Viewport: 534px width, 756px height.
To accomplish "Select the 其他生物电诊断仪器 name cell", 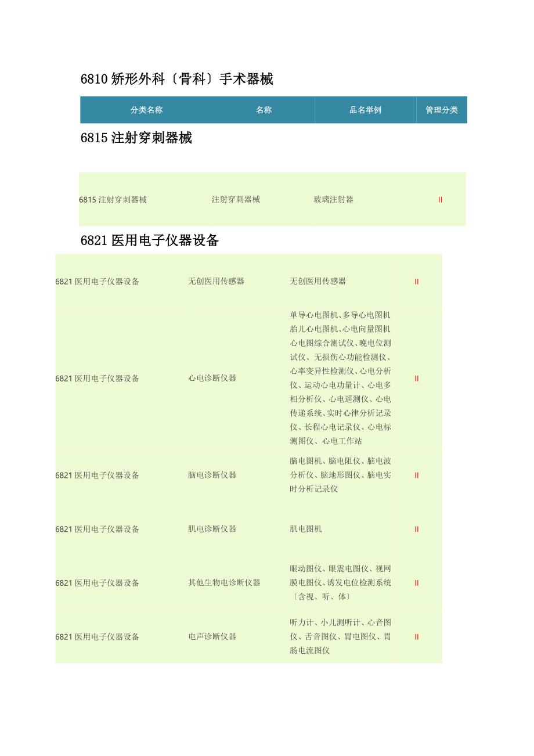I will click(224, 582).
